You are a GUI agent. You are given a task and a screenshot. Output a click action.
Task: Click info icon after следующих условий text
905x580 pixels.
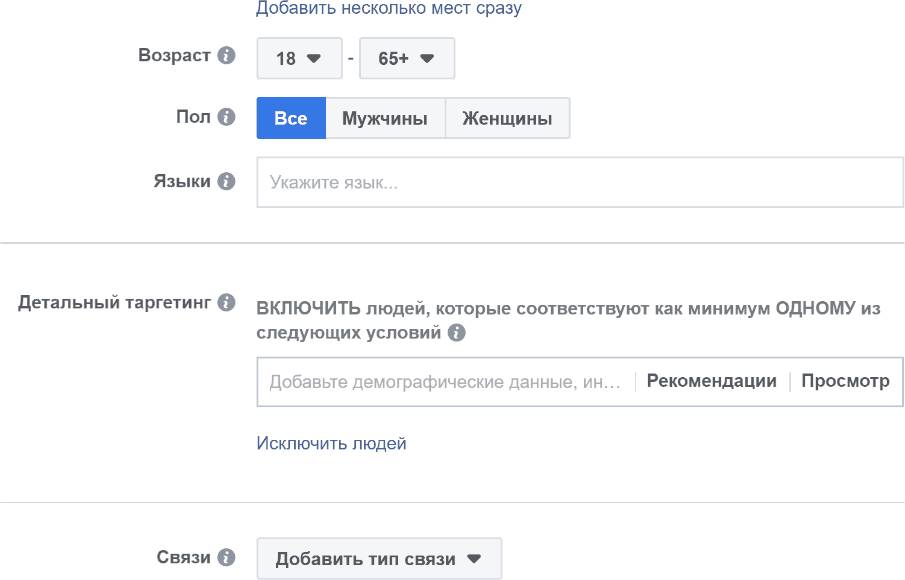click(x=457, y=332)
